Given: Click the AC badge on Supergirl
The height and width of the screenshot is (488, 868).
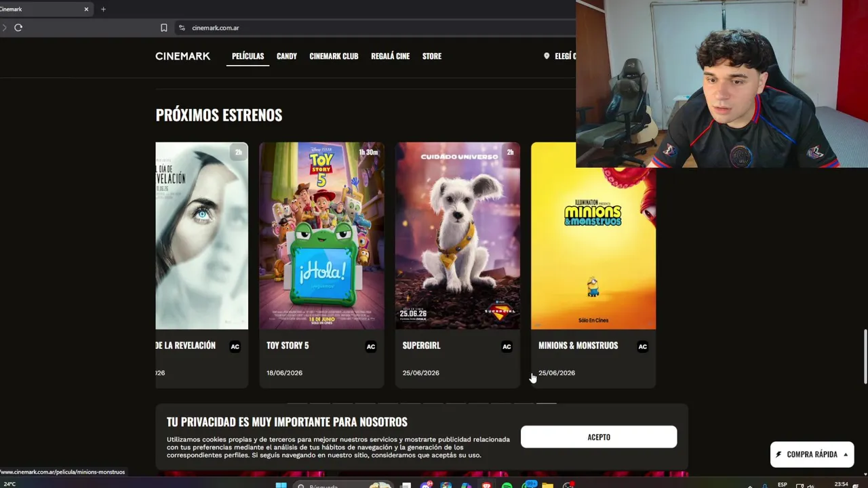Looking at the screenshot, I should coord(507,346).
